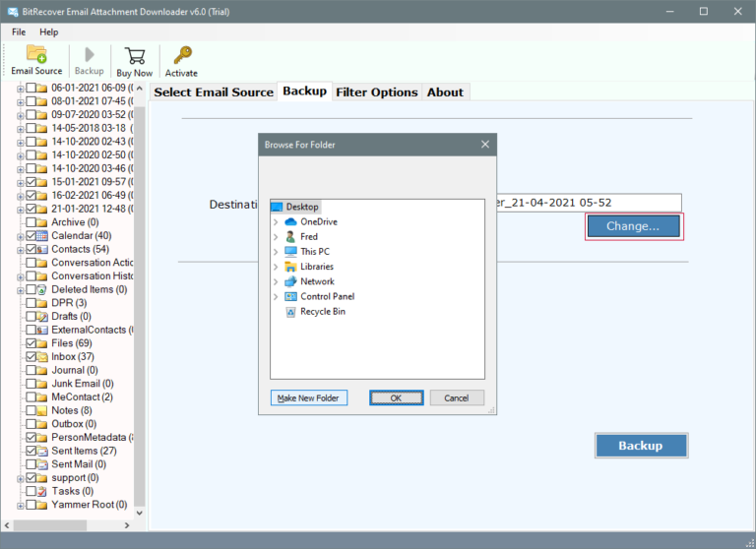Click the Backup play toolbar icon
Image resolution: width=756 pixels, height=549 pixels.
[90, 54]
